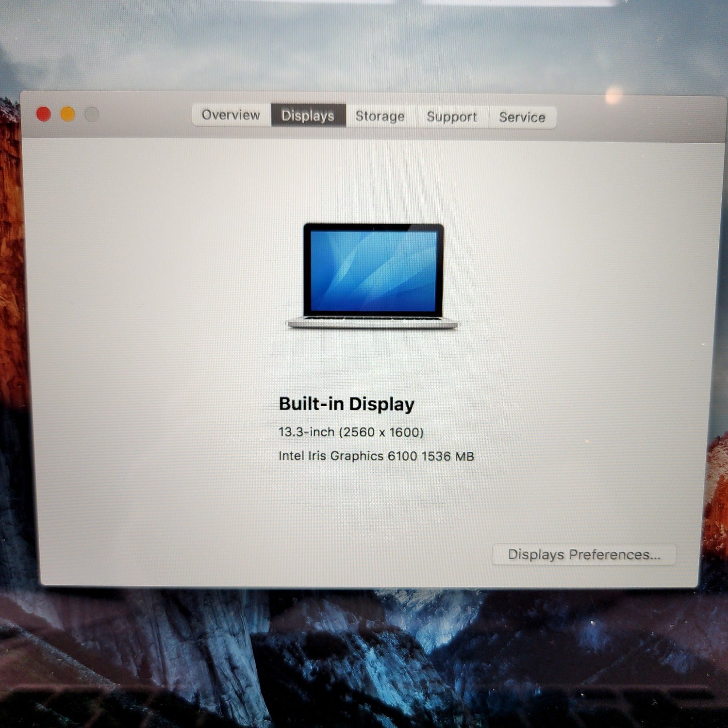This screenshot has width=728, height=728.
Task: Select the Displays tab
Action: coord(308,116)
